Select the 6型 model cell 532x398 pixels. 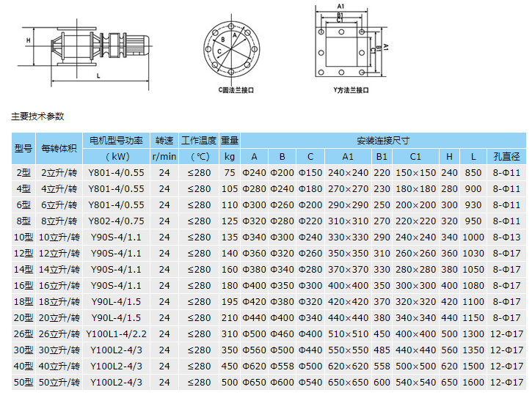(x=23, y=205)
